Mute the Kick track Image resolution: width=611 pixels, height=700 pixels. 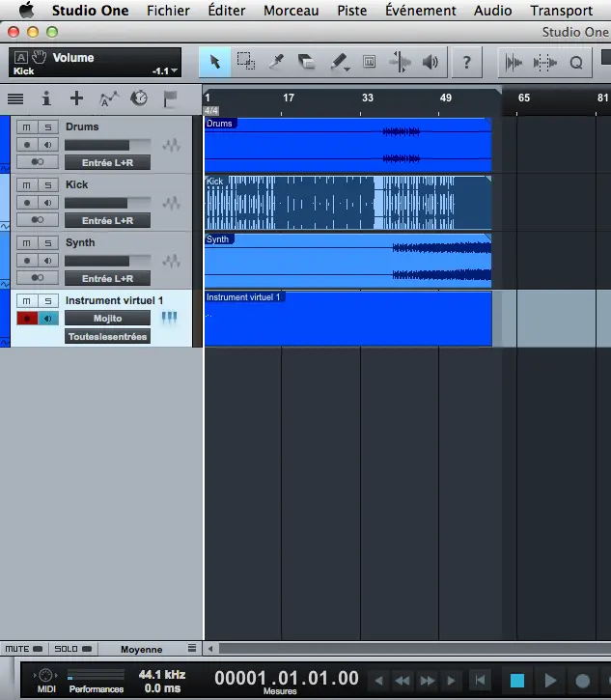(27, 185)
